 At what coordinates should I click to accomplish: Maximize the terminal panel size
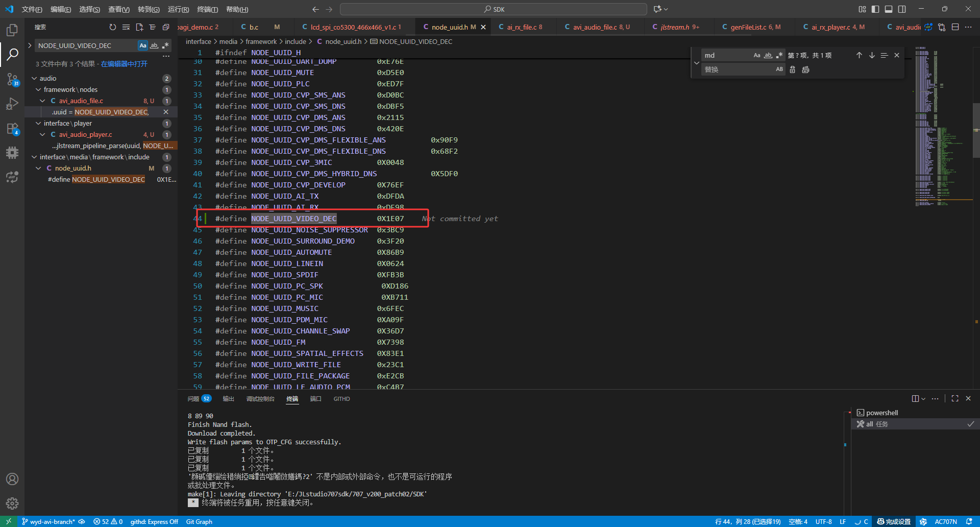pos(955,398)
